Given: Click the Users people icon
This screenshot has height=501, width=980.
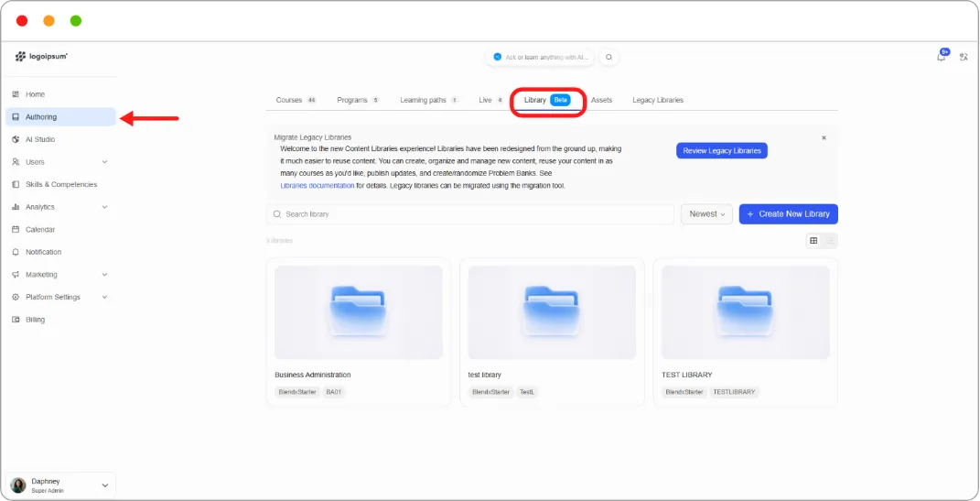Looking at the screenshot, I should click(x=16, y=162).
